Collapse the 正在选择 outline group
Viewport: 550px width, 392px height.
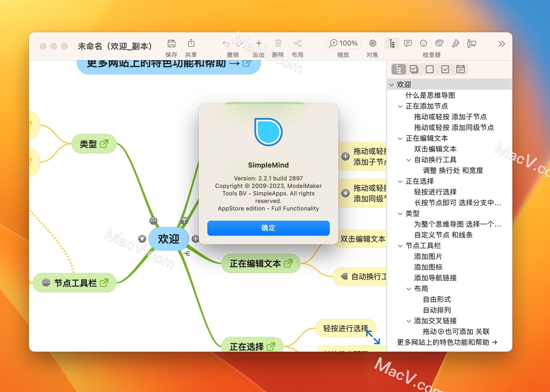400,182
